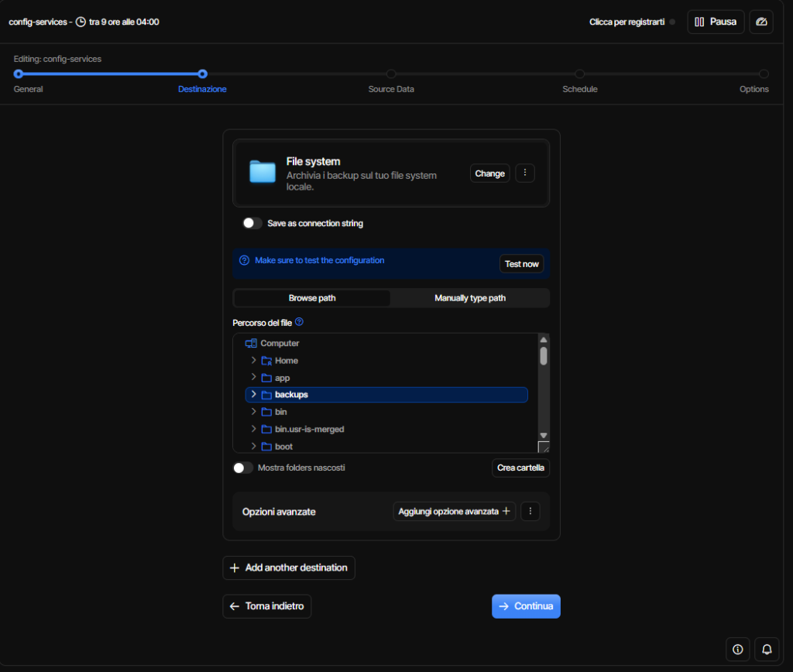793x672 pixels.
Task: Expand the bin folder
Action: pyautogui.click(x=253, y=412)
